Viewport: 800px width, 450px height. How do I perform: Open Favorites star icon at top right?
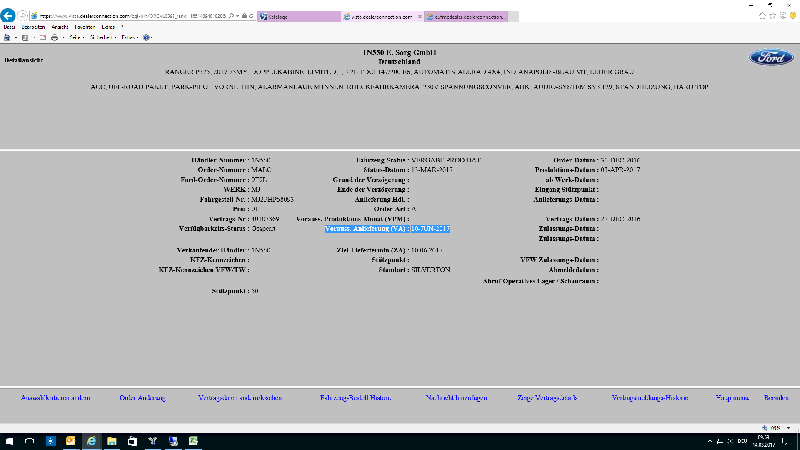[772, 16]
